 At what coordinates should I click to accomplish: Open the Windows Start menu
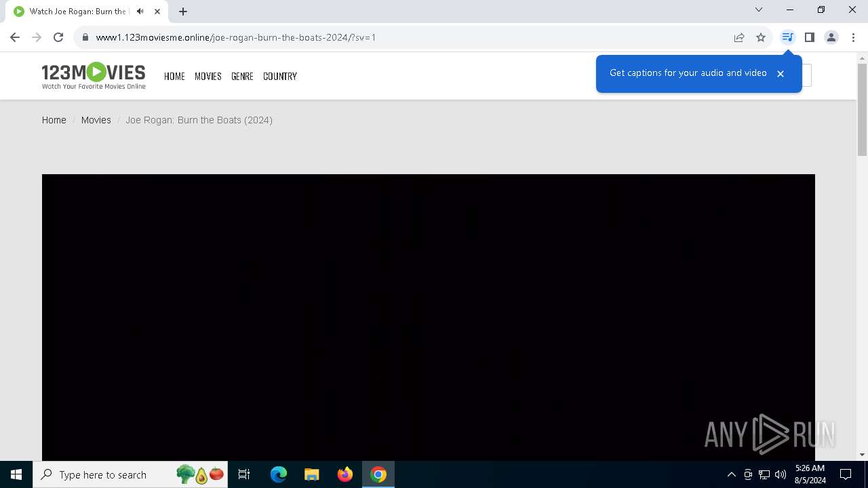pos(16,474)
